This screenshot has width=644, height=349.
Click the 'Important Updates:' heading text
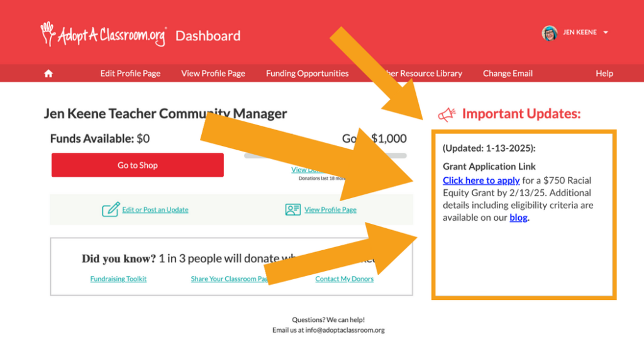(521, 114)
